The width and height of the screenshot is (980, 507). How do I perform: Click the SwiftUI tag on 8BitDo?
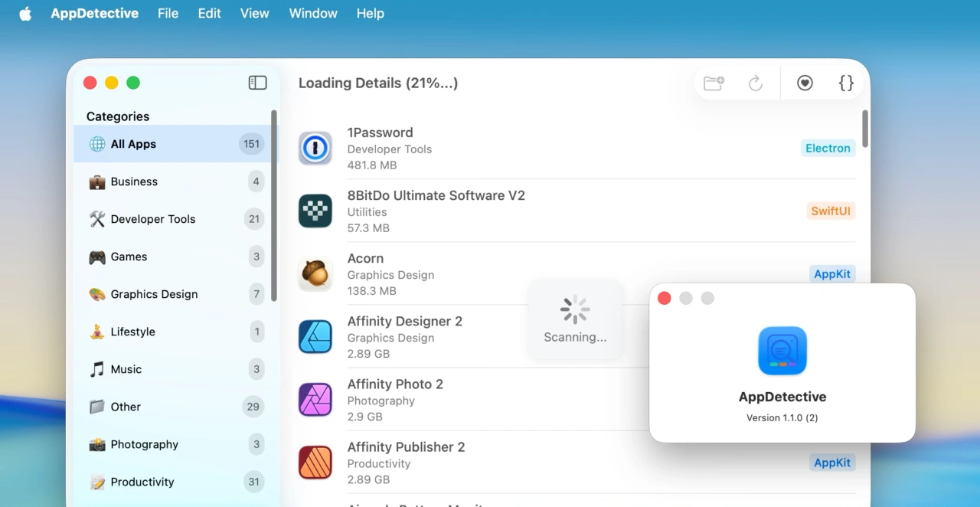(831, 211)
